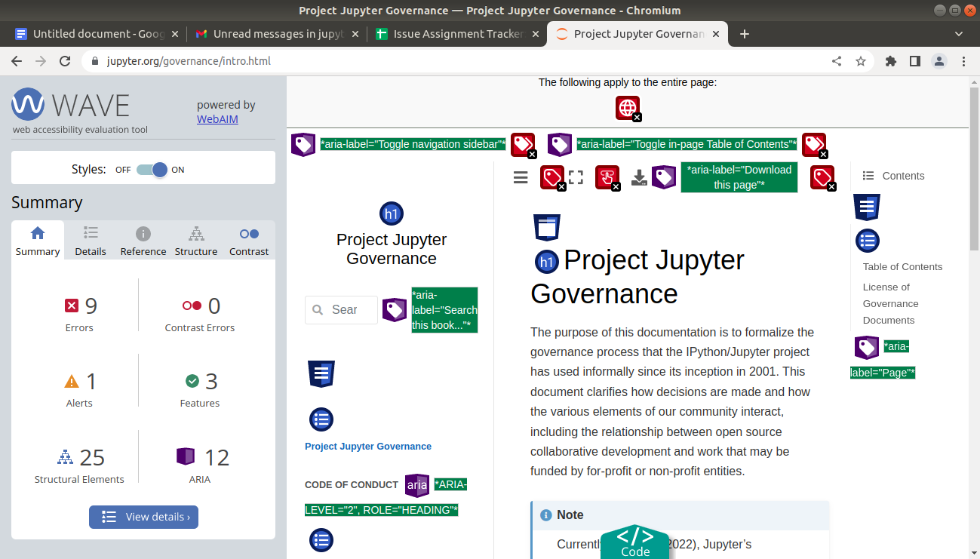Switch to the Contrast tab
Screen dimensions: 980x559
point(249,240)
